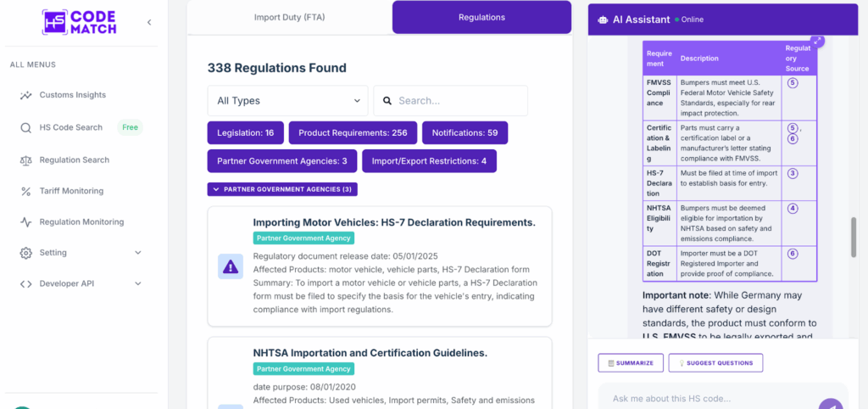Image resolution: width=868 pixels, height=409 pixels.
Task: Filter by Product Requirements: 256
Action: (x=353, y=133)
